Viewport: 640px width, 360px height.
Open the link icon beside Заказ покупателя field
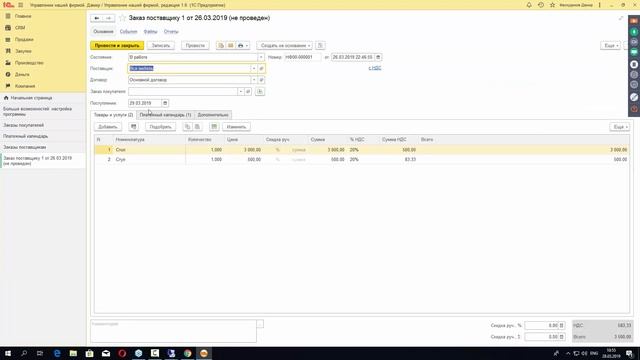pyautogui.click(x=248, y=91)
